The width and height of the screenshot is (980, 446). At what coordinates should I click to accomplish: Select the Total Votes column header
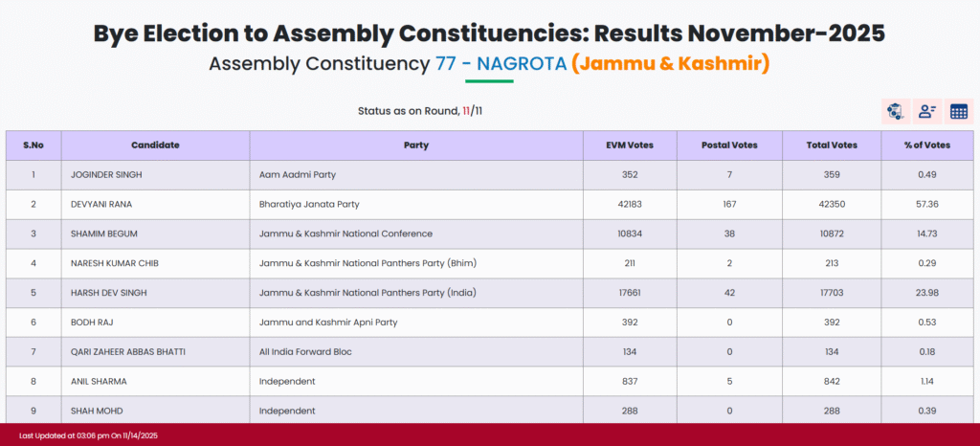coord(831,145)
